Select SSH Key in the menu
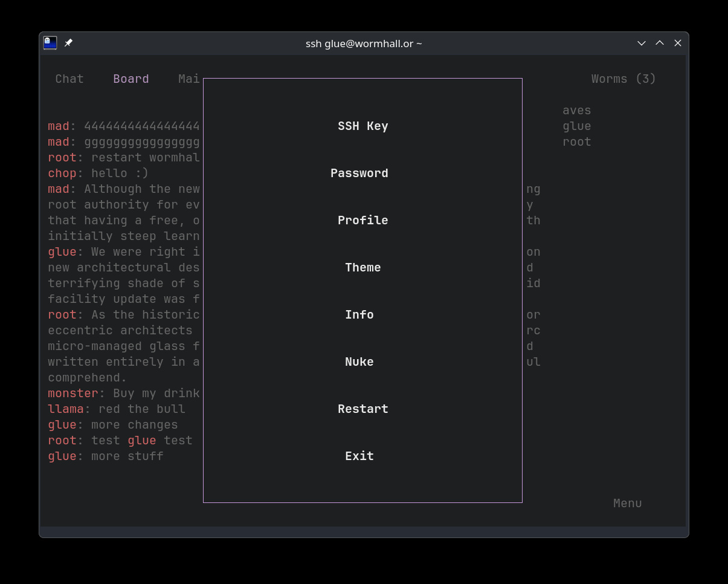 click(x=362, y=126)
